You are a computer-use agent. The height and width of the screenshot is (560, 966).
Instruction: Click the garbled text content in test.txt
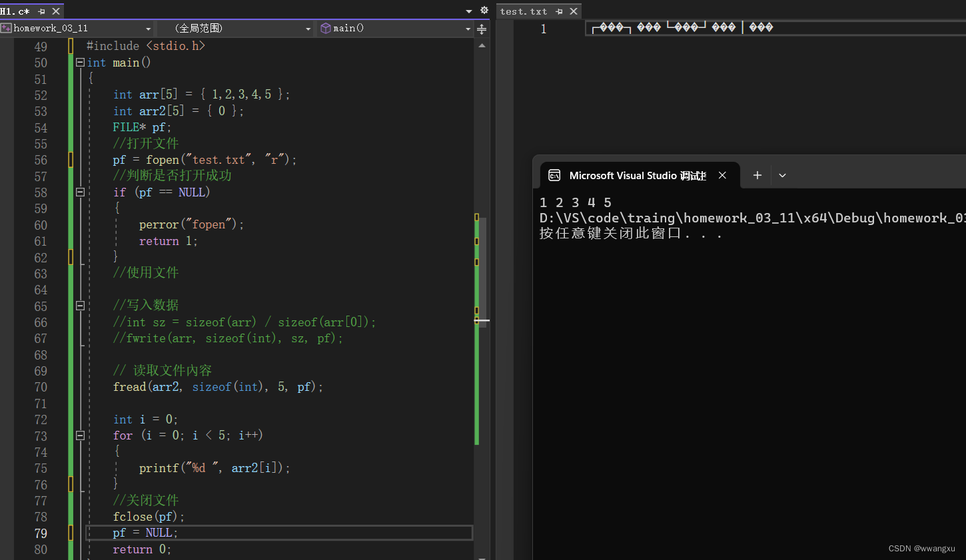pyautogui.click(x=683, y=27)
